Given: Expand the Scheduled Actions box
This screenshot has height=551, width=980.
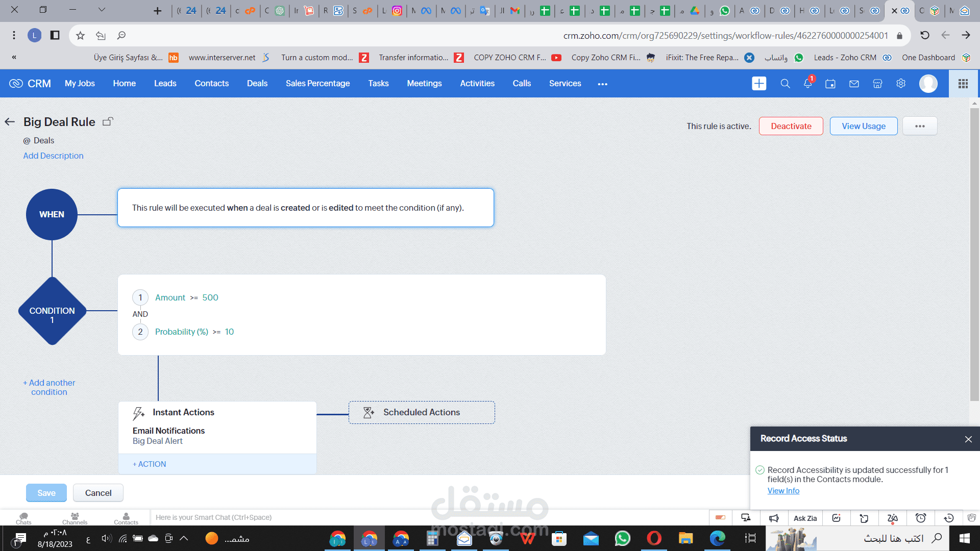Looking at the screenshot, I should [x=422, y=412].
